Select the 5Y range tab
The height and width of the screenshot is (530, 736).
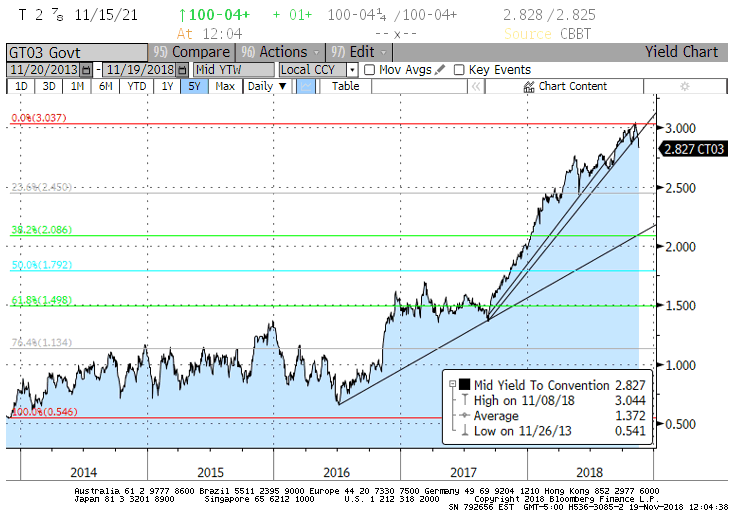click(x=194, y=86)
